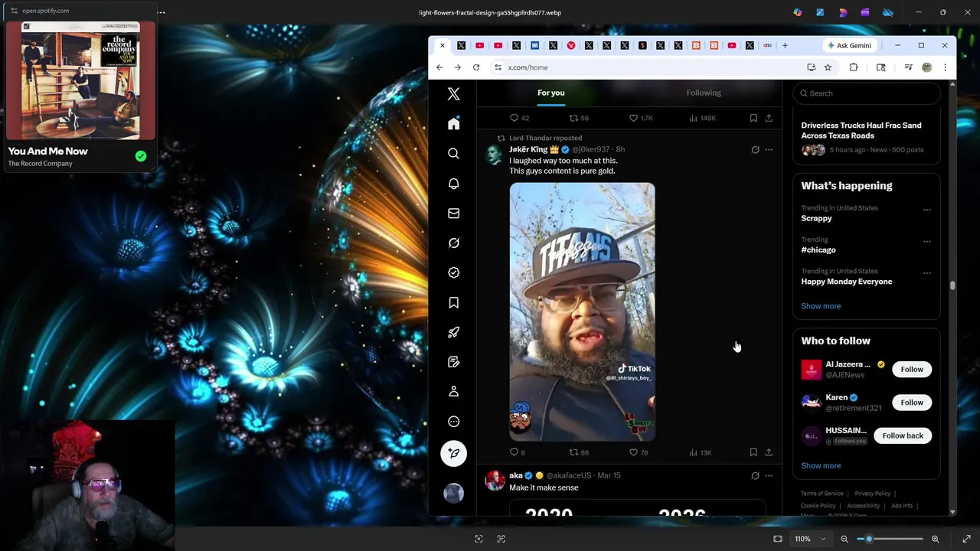Bookmark the Joker King post
The width and height of the screenshot is (980, 551).
point(753,452)
